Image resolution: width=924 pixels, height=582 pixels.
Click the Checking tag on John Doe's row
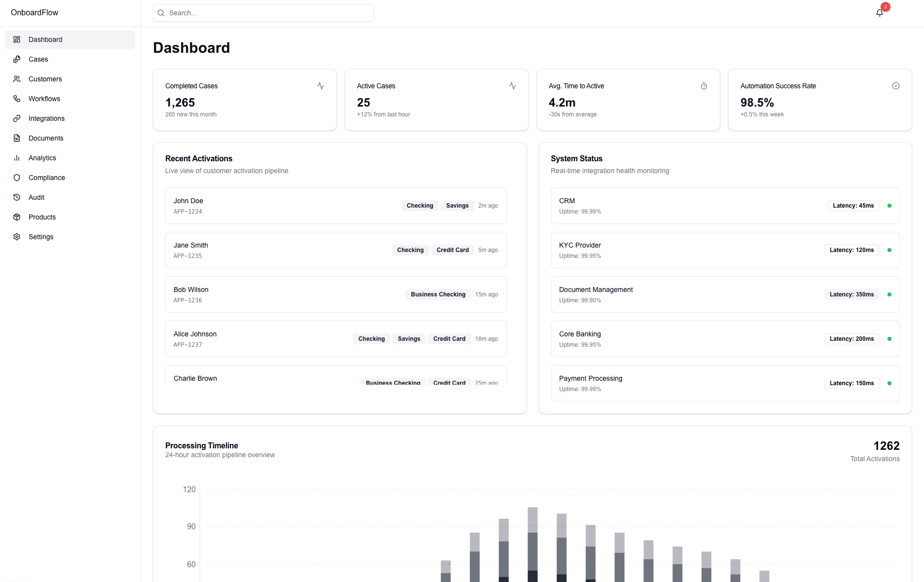420,206
